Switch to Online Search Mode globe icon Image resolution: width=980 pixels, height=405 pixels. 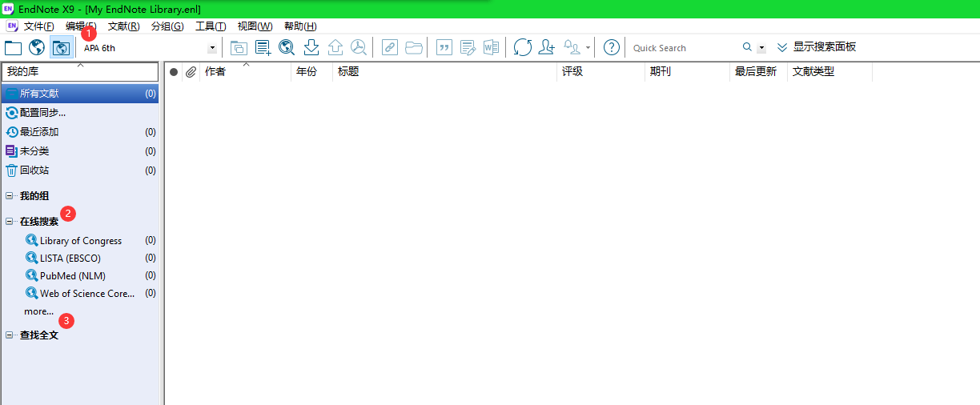point(36,47)
